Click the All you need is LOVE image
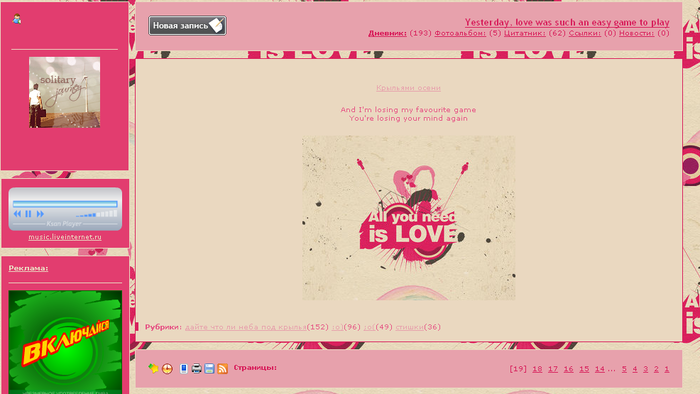700x394 pixels. point(408,218)
